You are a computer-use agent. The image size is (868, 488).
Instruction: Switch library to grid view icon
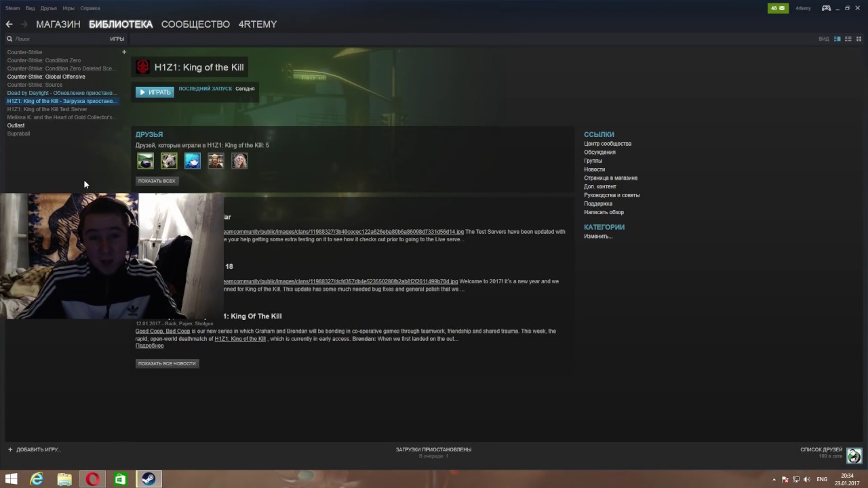point(859,39)
